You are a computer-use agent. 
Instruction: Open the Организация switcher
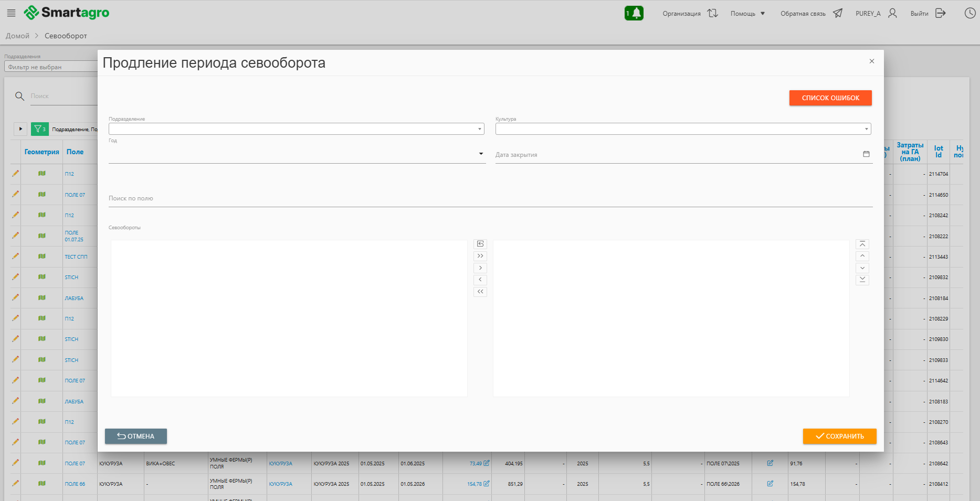(690, 14)
